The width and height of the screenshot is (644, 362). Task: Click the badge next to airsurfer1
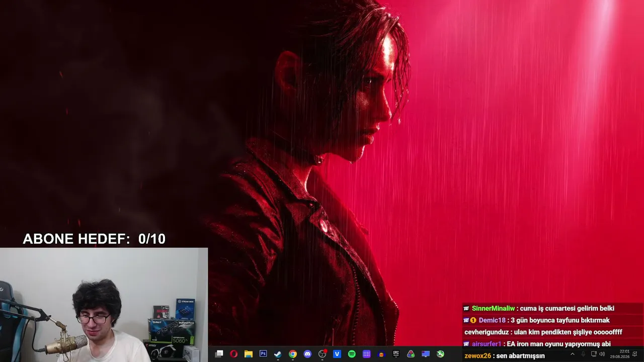[x=466, y=344]
